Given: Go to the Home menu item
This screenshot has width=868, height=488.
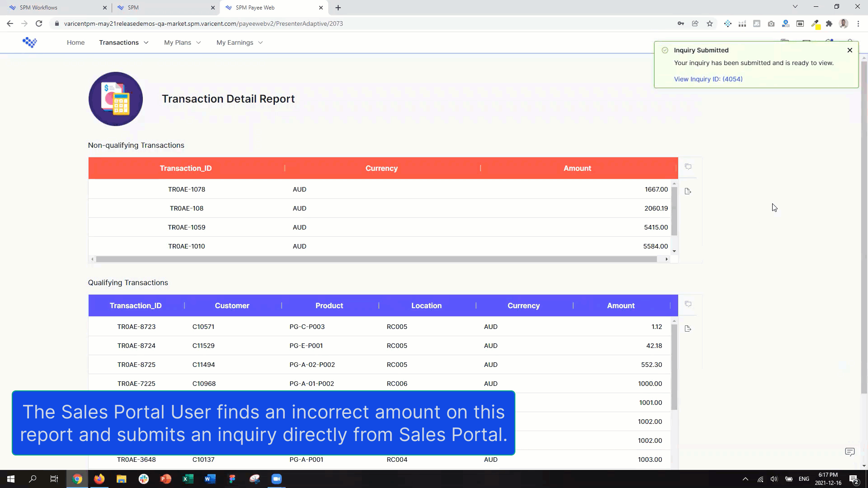Looking at the screenshot, I should point(75,42).
